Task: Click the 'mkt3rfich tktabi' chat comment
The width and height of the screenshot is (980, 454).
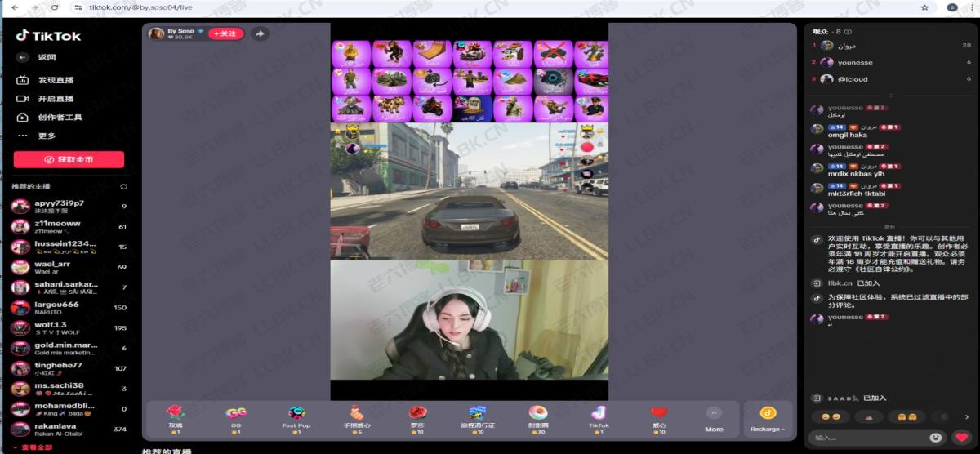Action: tap(857, 194)
